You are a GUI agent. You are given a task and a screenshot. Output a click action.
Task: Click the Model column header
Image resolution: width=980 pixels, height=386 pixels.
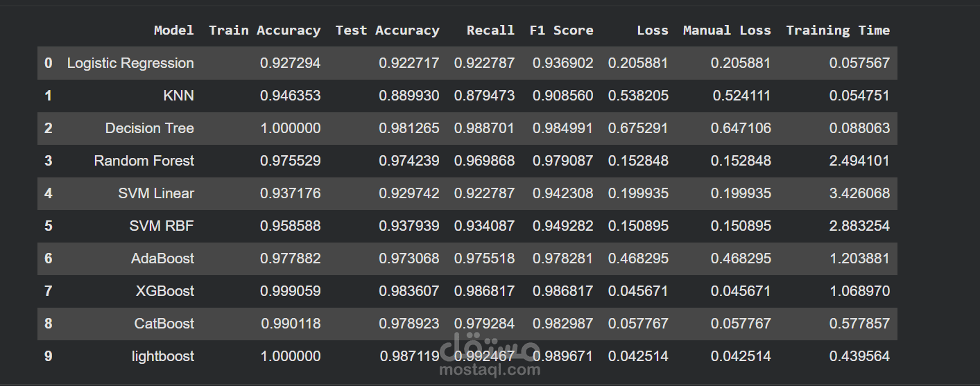click(173, 30)
